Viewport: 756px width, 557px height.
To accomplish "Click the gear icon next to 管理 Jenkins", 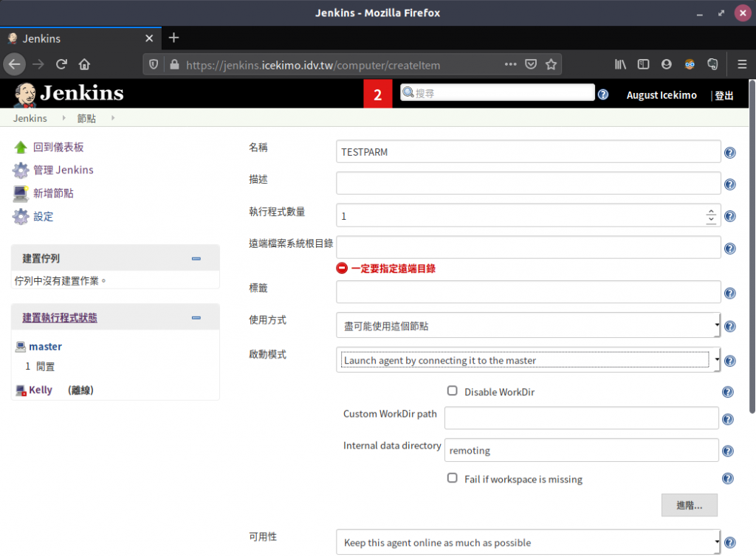I will click(x=20, y=170).
